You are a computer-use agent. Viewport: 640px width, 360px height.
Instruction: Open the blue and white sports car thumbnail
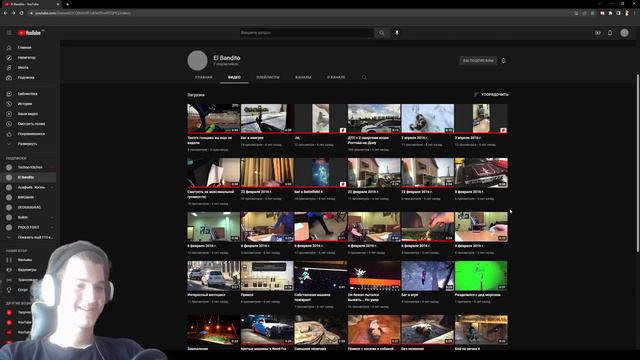coord(267,330)
